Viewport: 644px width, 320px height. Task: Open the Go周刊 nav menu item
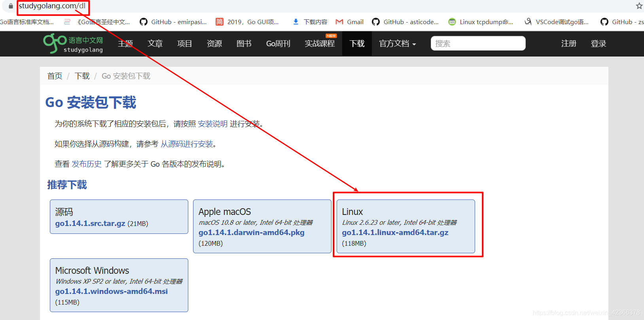pos(278,43)
